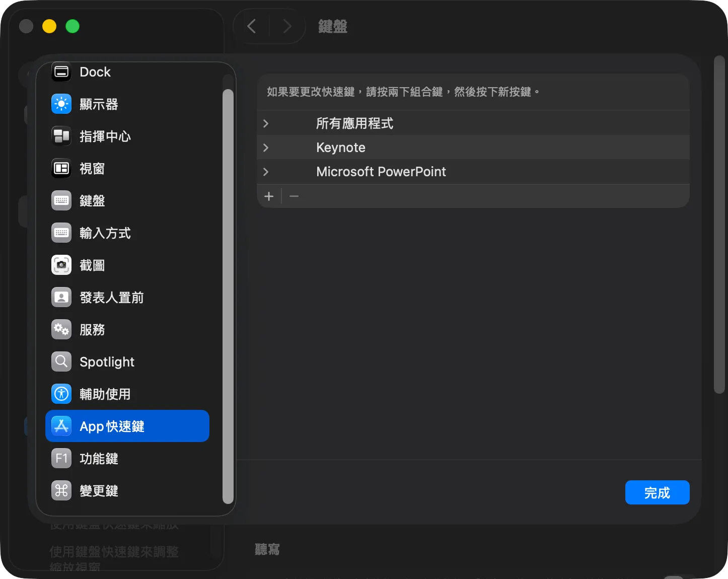Select the 服務 (Services) shortcuts icon
Screen dimensions: 728x579
pyautogui.click(x=61, y=329)
